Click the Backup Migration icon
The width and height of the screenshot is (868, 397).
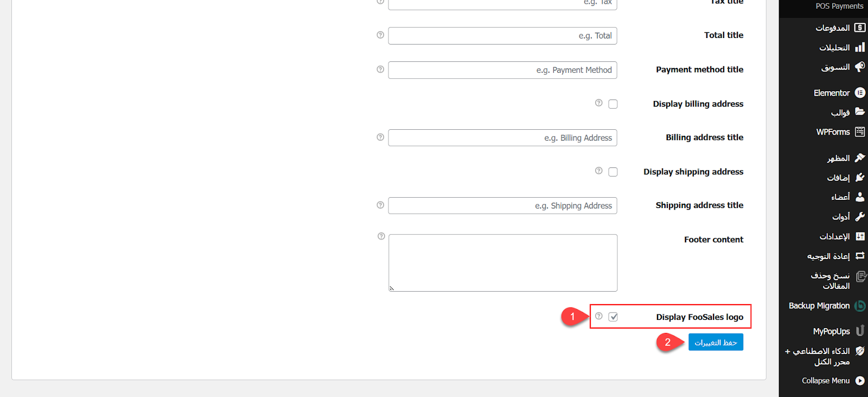(x=860, y=306)
